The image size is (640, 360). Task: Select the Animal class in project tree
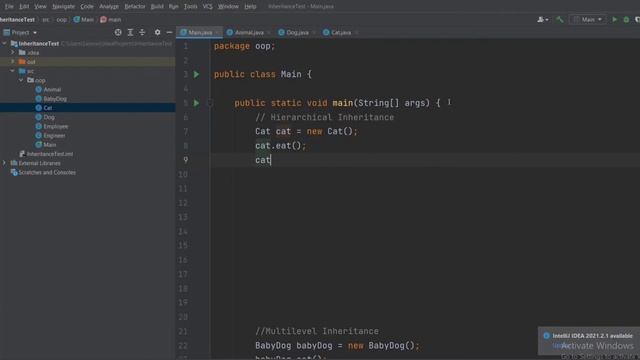[x=52, y=89]
